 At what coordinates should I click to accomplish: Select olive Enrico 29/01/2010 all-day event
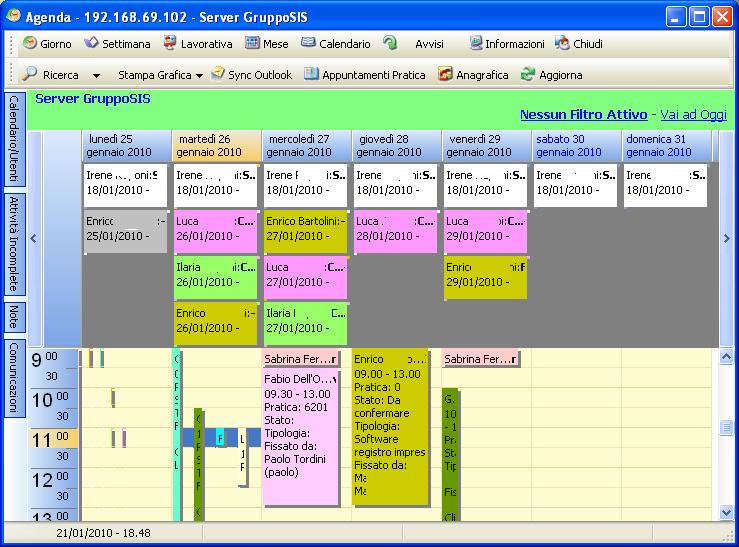(x=485, y=277)
